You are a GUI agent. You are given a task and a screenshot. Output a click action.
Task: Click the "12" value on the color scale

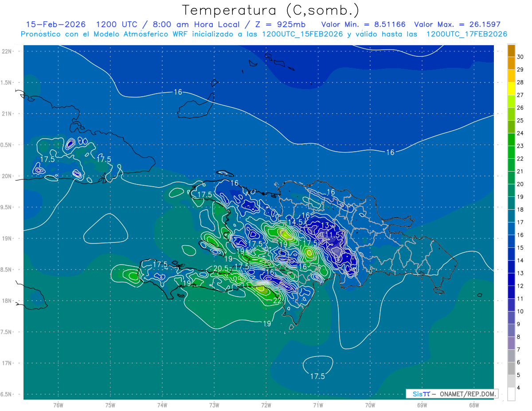coord(520,286)
